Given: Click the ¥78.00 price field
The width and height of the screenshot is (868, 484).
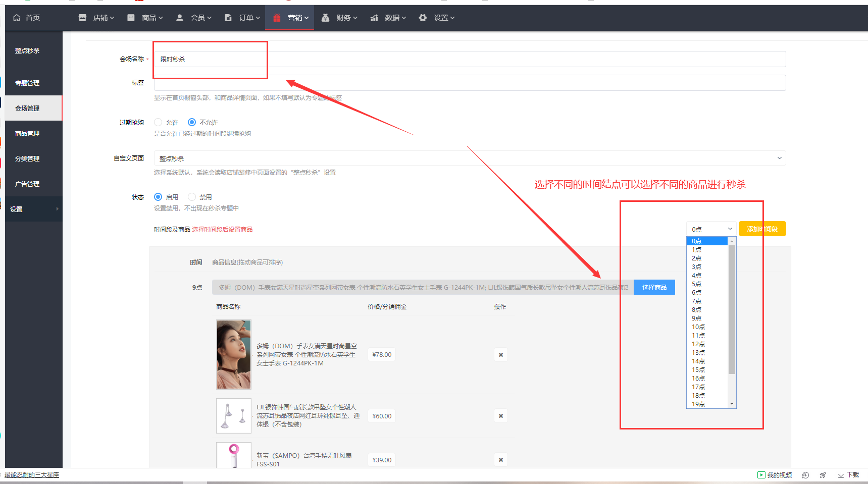Looking at the screenshot, I should tap(382, 355).
